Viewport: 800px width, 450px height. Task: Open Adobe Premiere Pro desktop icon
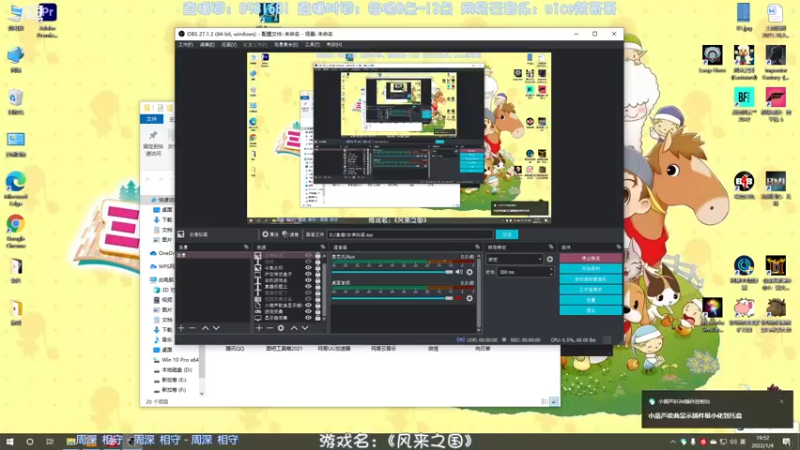[x=47, y=20]
